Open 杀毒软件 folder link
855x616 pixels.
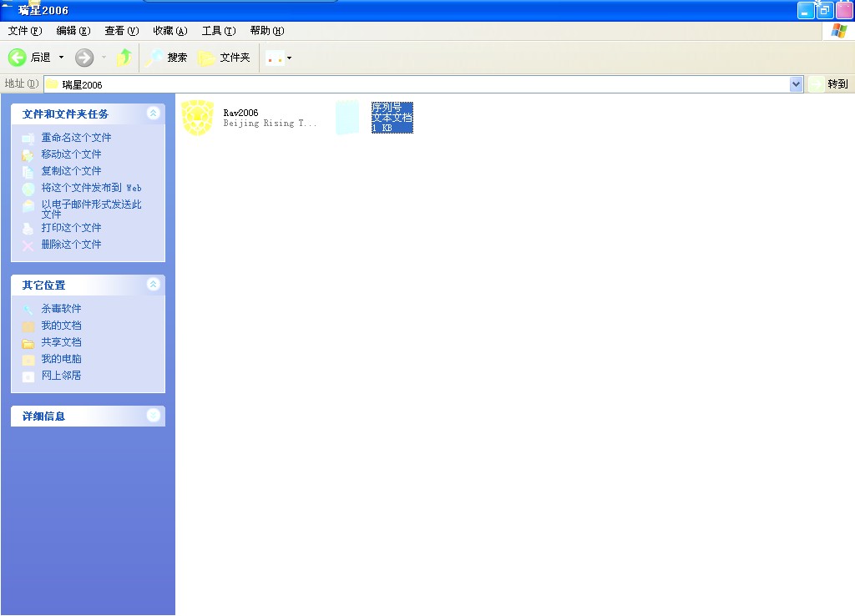(61, 309)
